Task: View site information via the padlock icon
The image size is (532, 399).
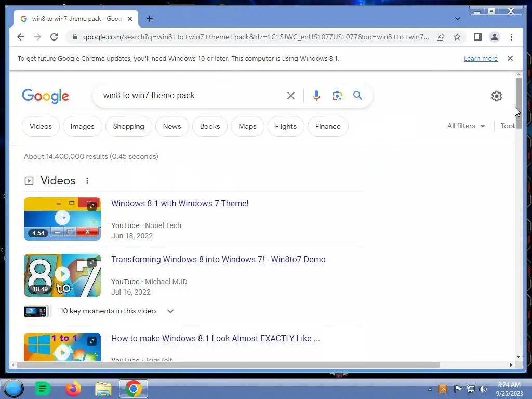Action: pyautogui.click(x=75, y=37)
